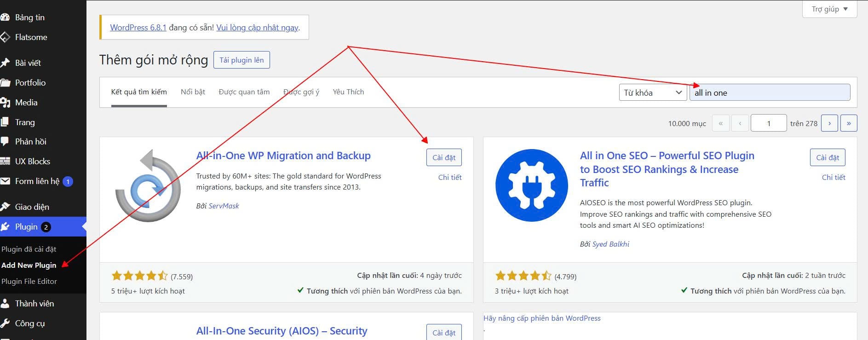This screenshot has width=868, height=340.
Task: Go to next results page
Action: tap(829, 123)
